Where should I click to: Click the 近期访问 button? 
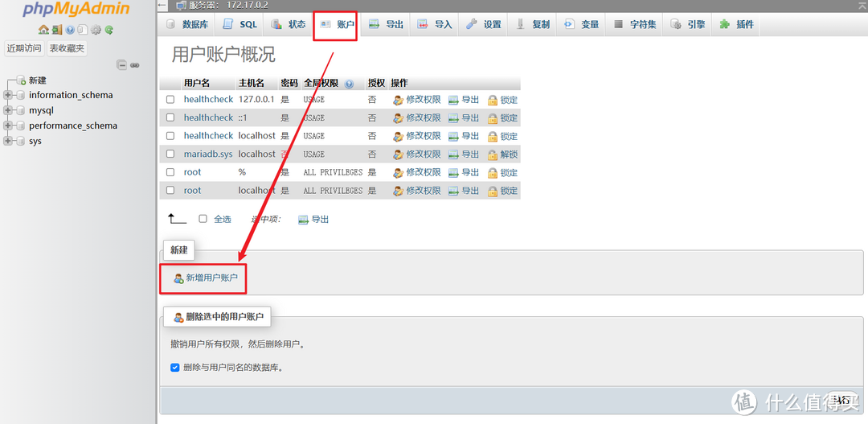[x=24, y=48]
